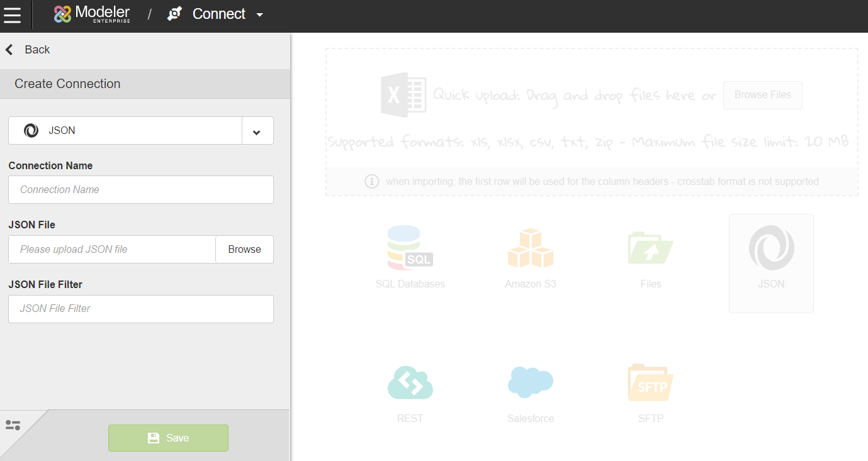Click the Browse Files upload button
This screenshot has width=868, height=461.
(762, 95)
